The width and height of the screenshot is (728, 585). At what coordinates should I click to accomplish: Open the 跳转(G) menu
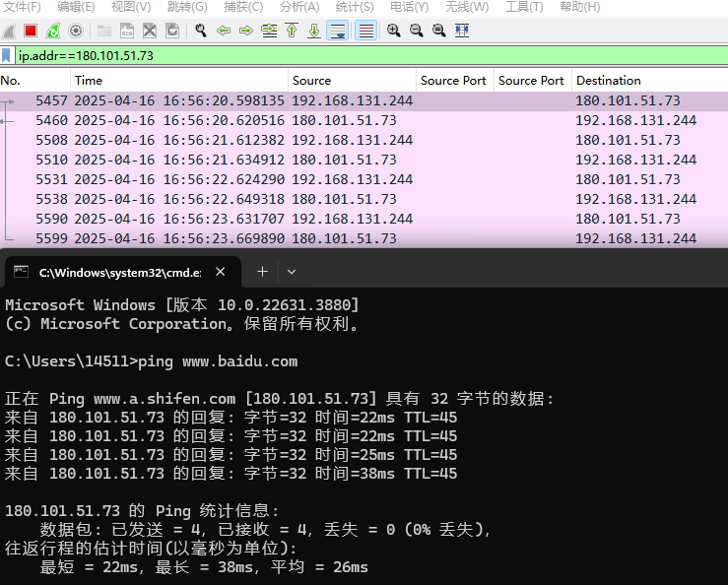(187, 7)
